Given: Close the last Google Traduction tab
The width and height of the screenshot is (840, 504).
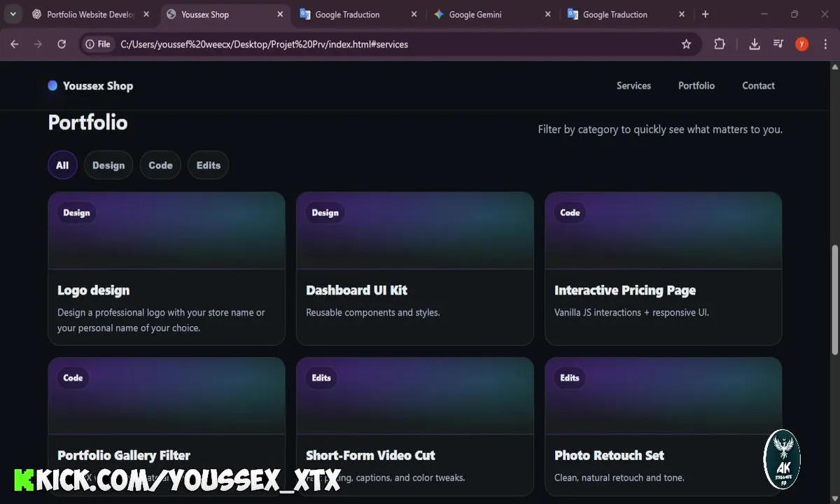Looking at the screenshot, I should (x=682, y=14).
